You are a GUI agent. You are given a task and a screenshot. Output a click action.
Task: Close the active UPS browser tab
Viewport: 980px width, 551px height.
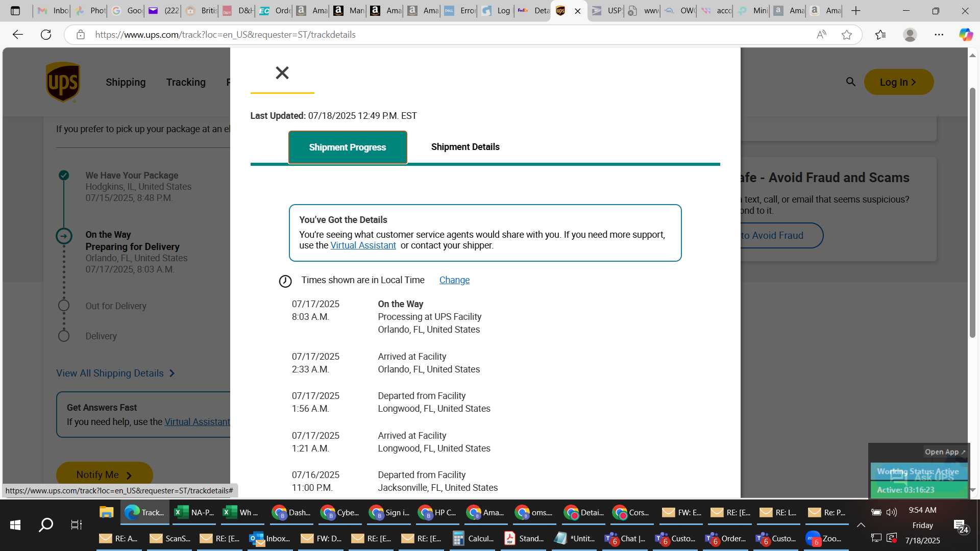578,11
